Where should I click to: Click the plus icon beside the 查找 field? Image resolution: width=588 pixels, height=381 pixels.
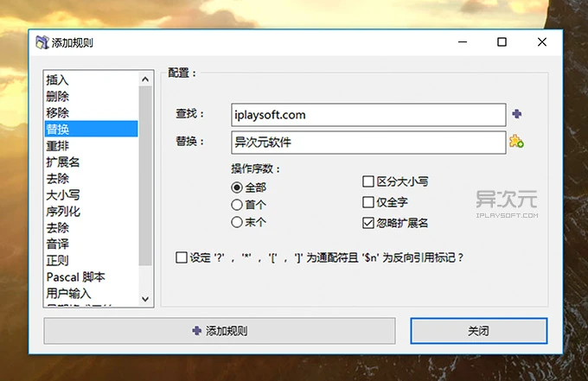[x=517, y=114]
